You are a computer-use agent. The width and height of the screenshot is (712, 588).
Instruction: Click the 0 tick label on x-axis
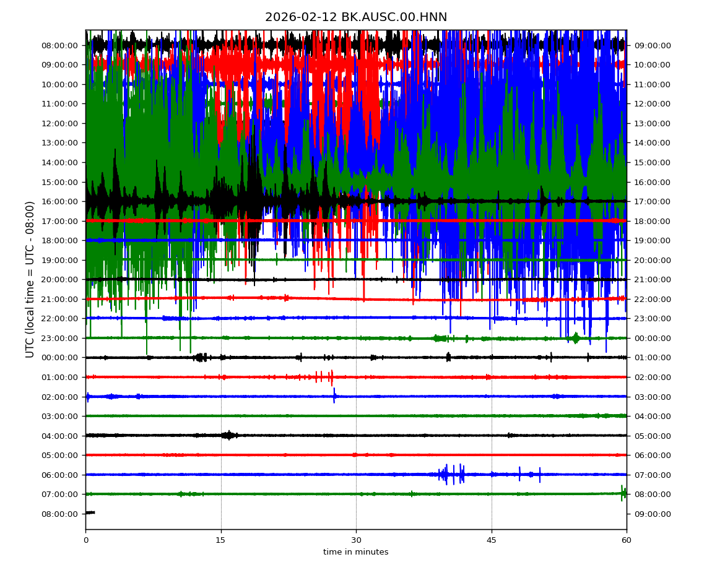85,540
